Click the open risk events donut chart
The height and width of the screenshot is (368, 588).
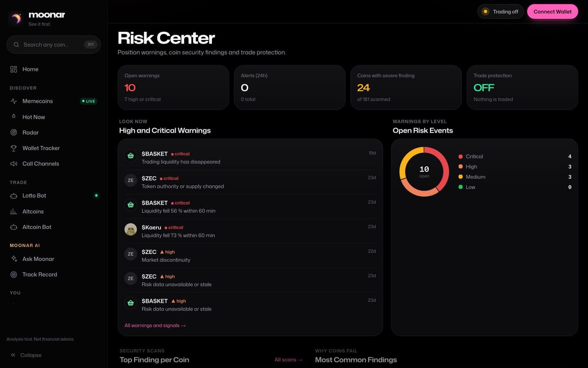(x=424, y=172)
